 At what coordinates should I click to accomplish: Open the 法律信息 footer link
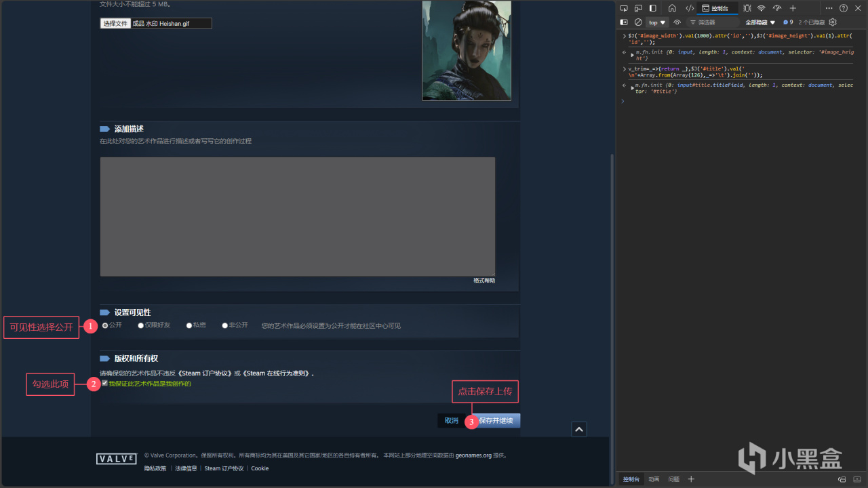[186, 468]
